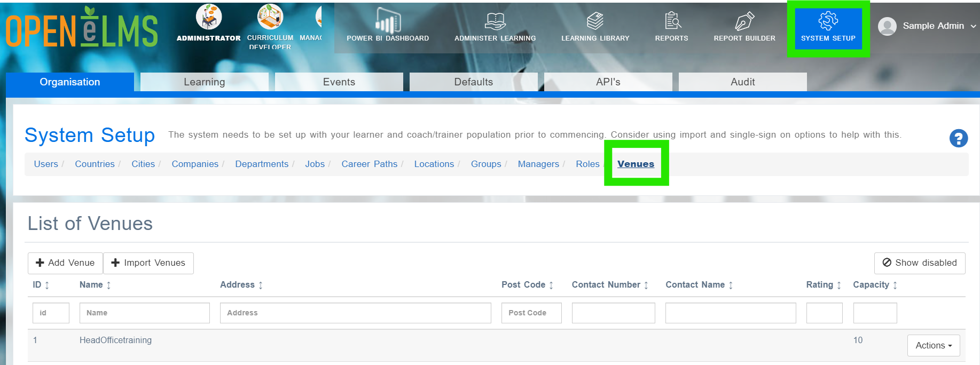Click the Name filter input field

145,313
